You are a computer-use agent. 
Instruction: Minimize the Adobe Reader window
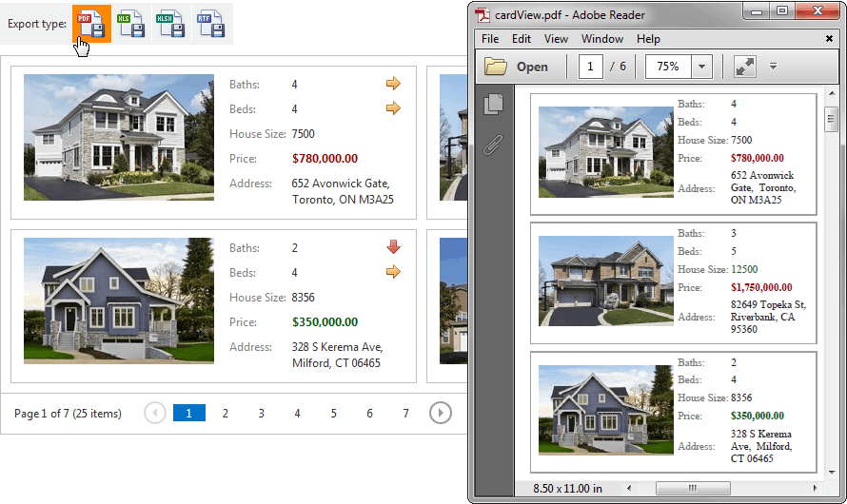tap(757, 10)
